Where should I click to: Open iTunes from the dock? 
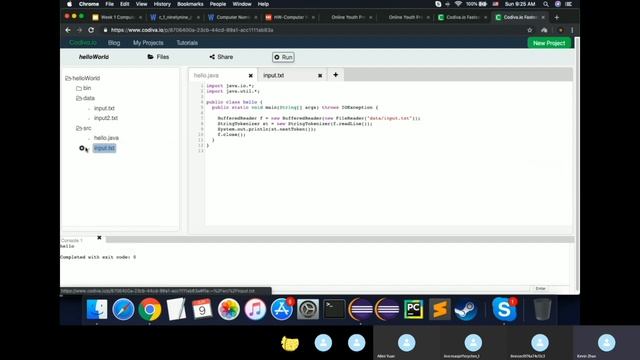pos(255,309)
